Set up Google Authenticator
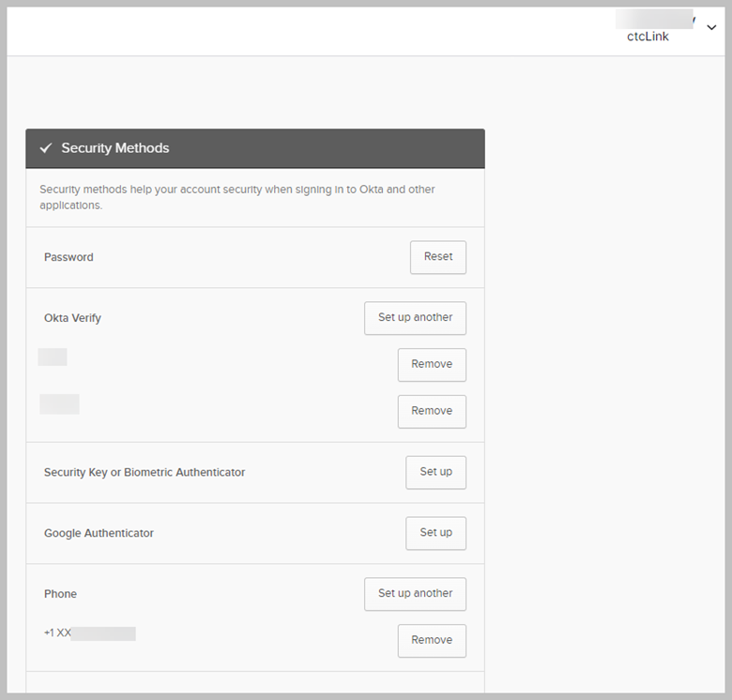Image resolution: width=732 pixels, height=700 pixels. click(x=435, y=533)
